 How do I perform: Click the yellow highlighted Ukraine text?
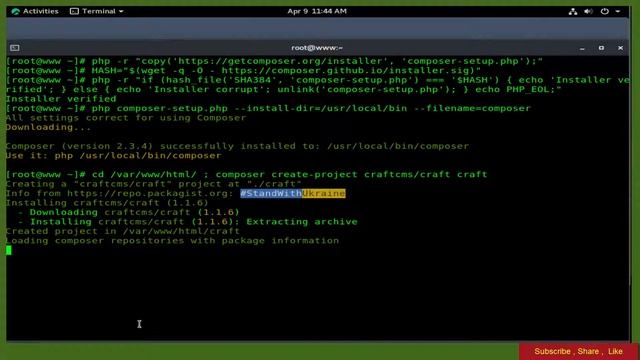(x=324, y=193)
